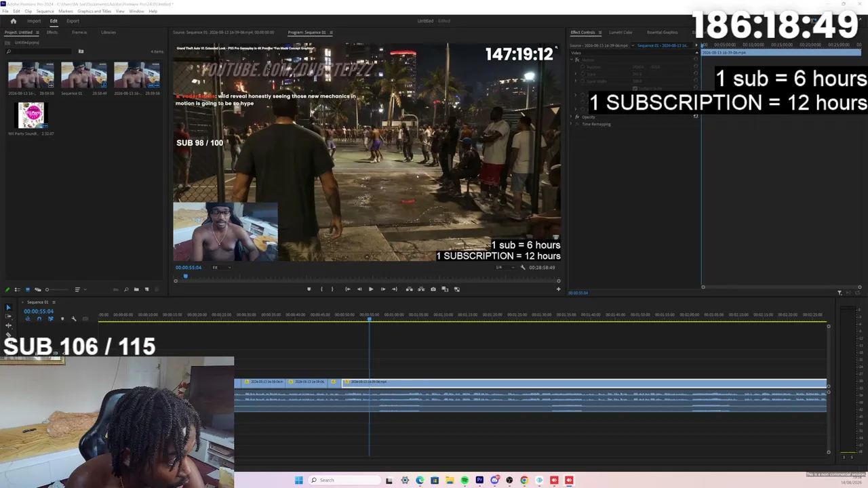Open Google Chrome from the taskbar
This screenshot has height=488, width=868.
[x=524, y=480]
